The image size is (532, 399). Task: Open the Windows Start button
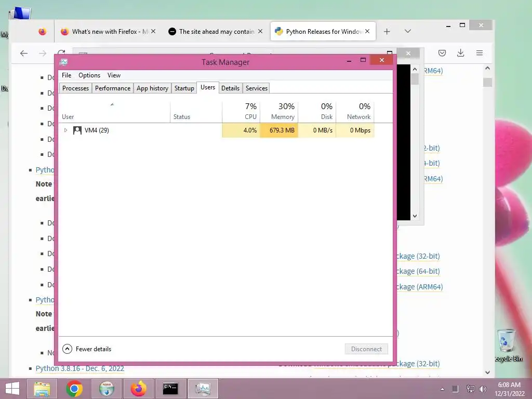[12, 389]
